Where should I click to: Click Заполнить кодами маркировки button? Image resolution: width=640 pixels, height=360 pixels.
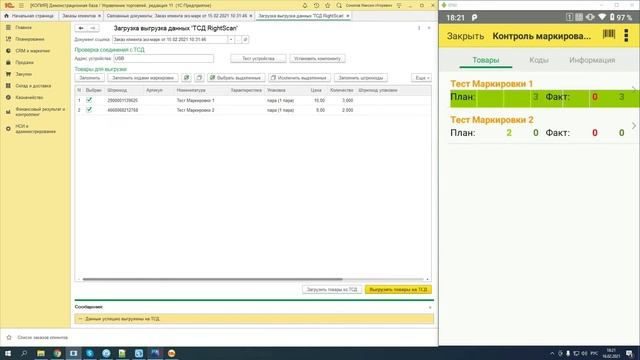(143, 78)
